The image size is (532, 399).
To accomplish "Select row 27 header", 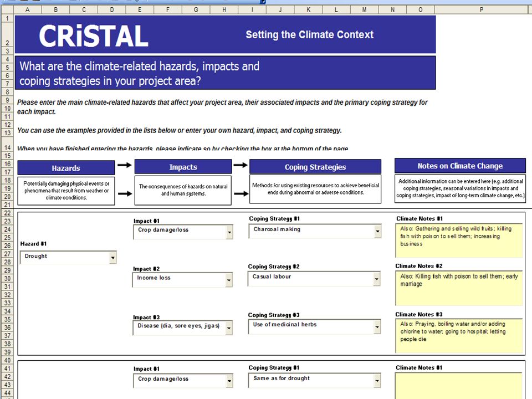I will point(7,254).
